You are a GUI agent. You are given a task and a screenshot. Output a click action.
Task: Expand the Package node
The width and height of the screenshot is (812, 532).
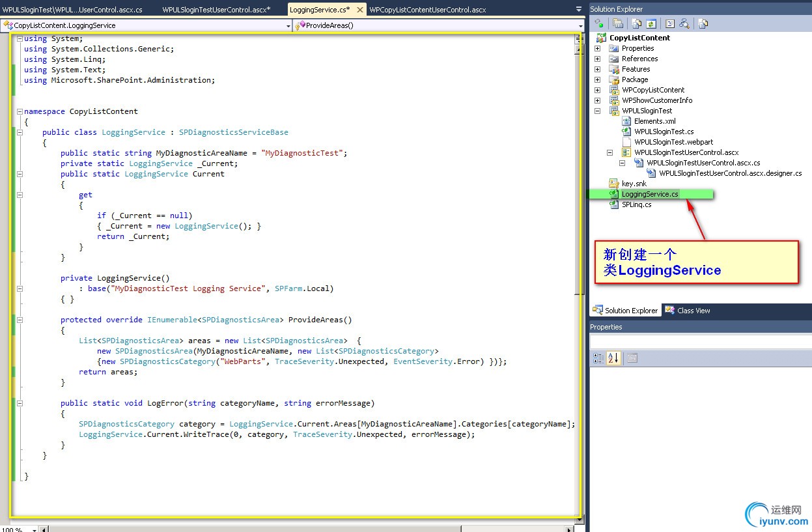[597, 79]
